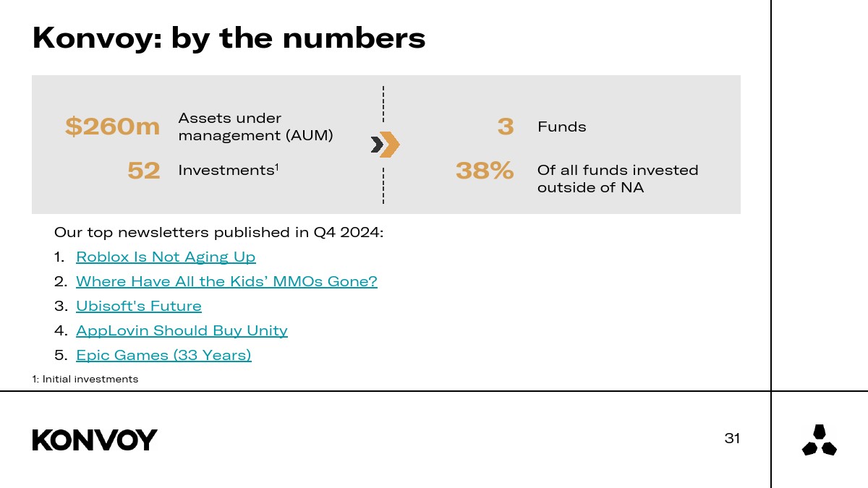Click the Ubisoft's Future newsletter link
This screenshot has width=868, height=488.
139,306
